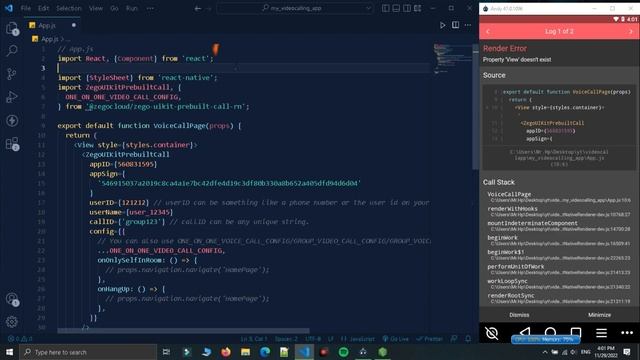Viewport: 640px width, 360px height.
Task: Open the Search view in activity bar
Action: 12,51
